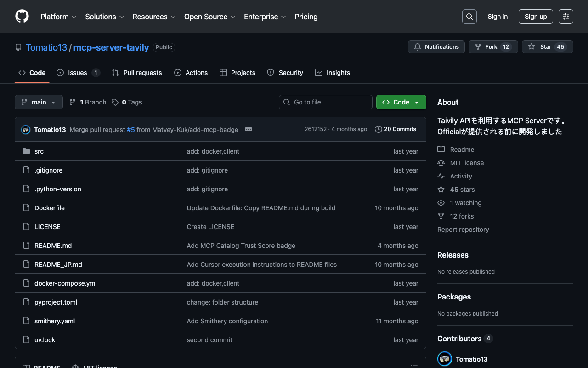Click the commit details ellipsis icon

point(249,129)
